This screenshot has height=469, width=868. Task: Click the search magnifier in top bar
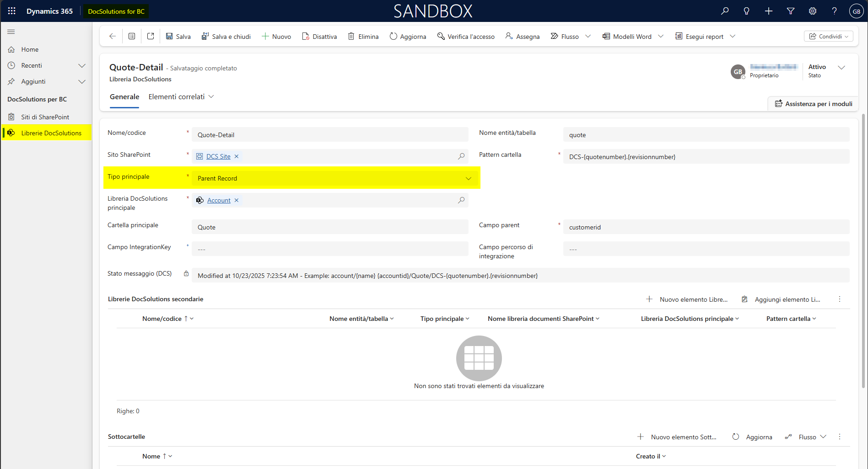[725, 11]
